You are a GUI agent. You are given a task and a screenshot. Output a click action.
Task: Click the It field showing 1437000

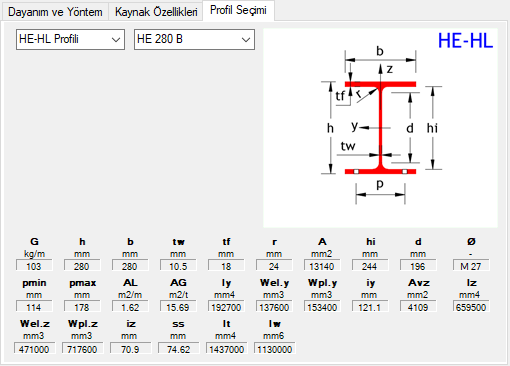click(227, 348)
